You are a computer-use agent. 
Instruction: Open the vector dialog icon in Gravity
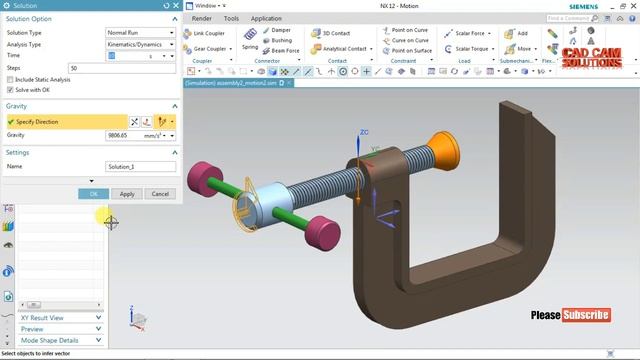147,122
